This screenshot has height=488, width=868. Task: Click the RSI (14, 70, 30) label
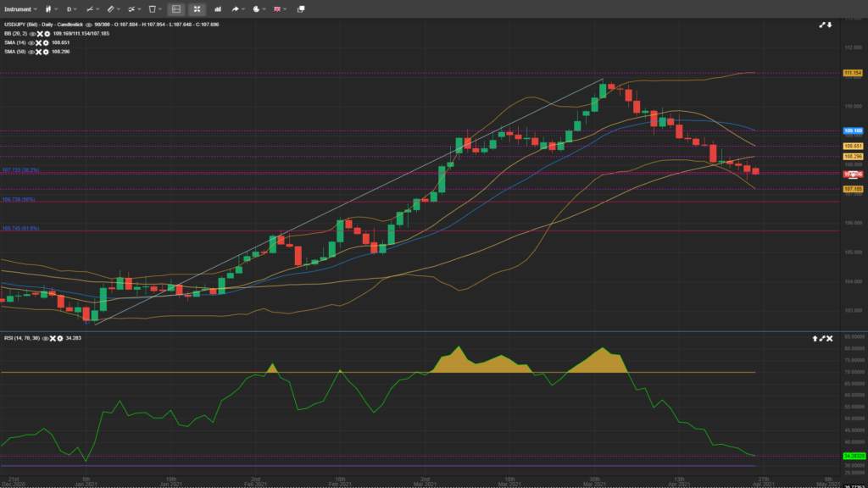coord(22,338)
